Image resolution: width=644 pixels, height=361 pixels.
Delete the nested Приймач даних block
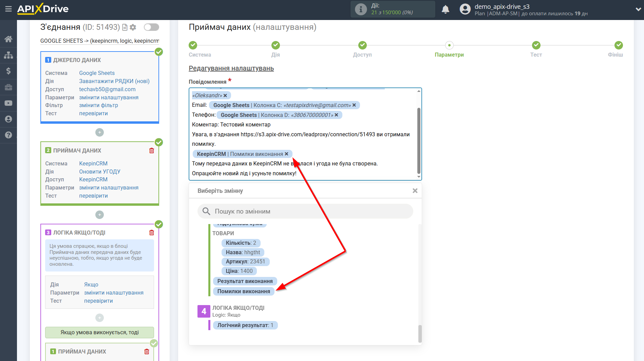point(147,352)
